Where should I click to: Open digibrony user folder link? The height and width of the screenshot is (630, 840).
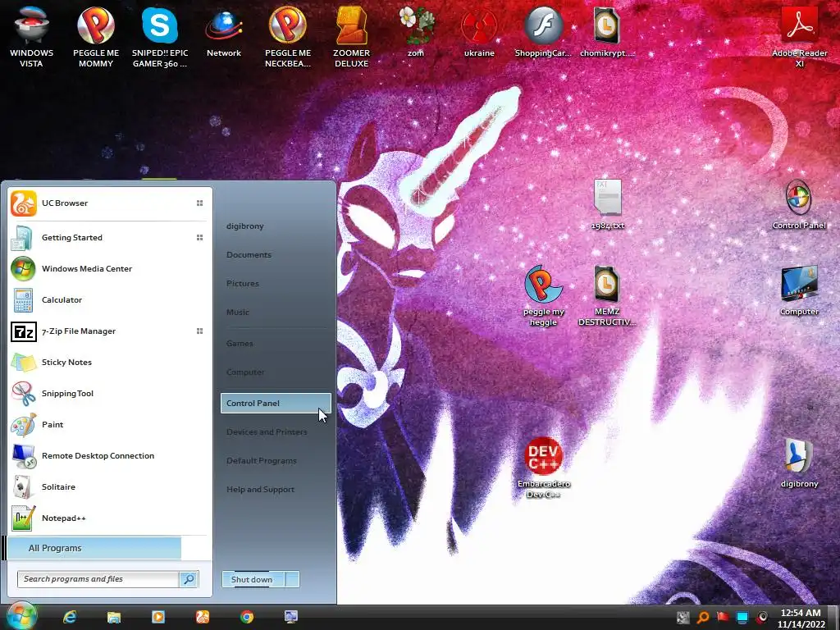(244, 226)
